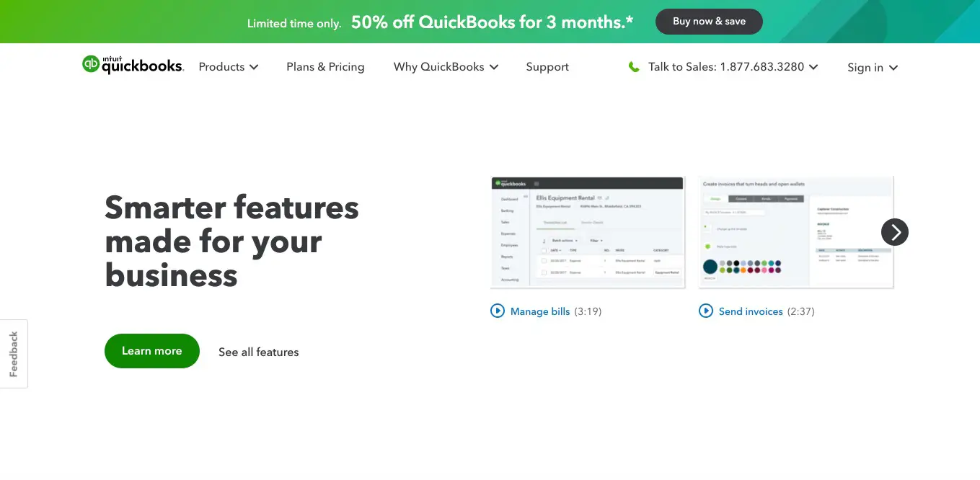
Task: Click the Intuit QuickBooks logo
Action: pyautogui.click(x=133, y=66)
